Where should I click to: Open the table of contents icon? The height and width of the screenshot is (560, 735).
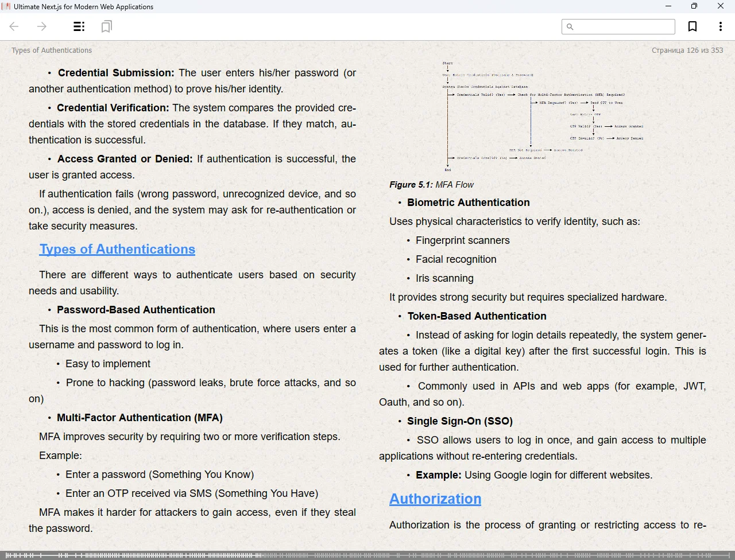tap(79, 26)
